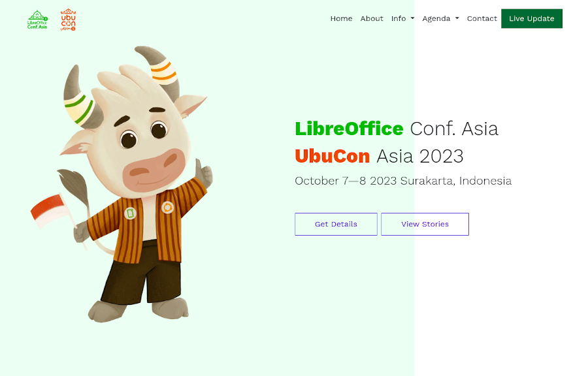Click the small caret arrow beside Agenda
The image size is (588, 376).
pyautogui.click(x=457, y=18)
